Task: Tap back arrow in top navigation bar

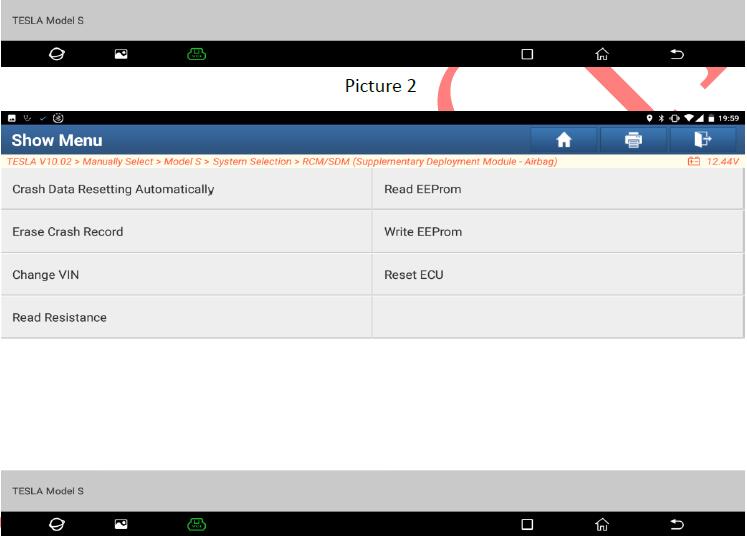Action: point(677,54)
